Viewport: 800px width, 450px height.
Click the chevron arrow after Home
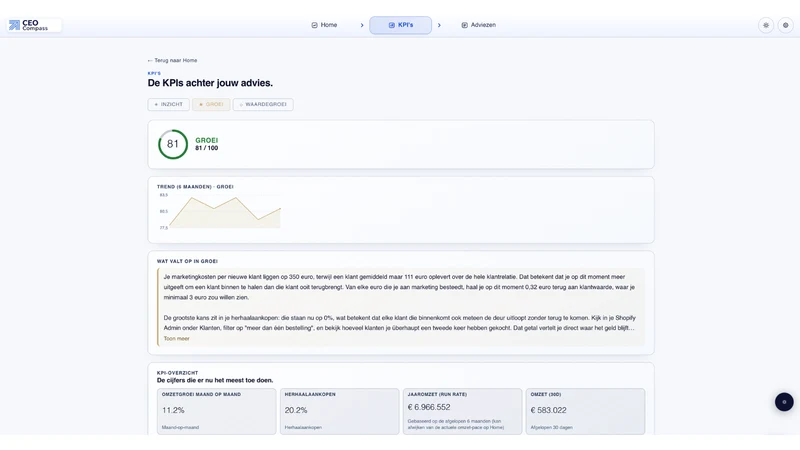click(362, 25)
